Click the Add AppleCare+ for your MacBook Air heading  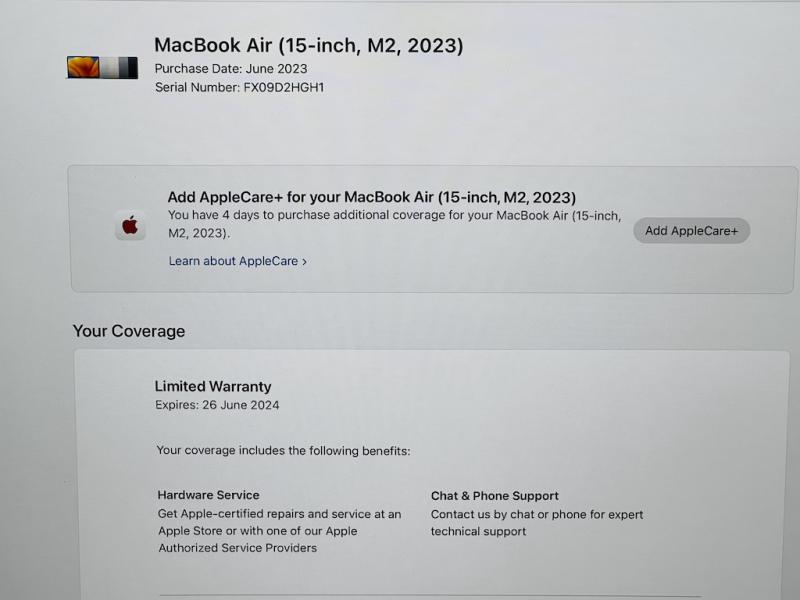point(371,197)
